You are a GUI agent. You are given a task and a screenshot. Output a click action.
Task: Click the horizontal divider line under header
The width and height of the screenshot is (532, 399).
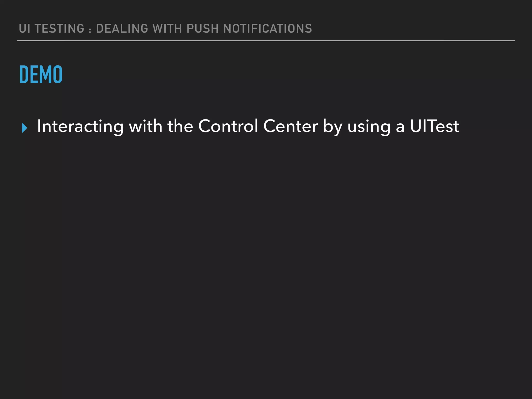click(266, 41)
